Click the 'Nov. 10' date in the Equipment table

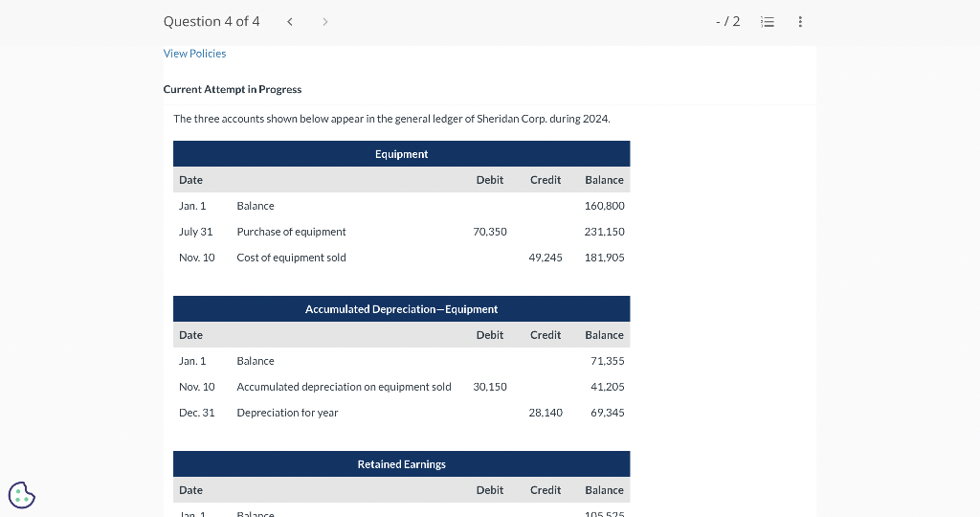pos(197,258)
